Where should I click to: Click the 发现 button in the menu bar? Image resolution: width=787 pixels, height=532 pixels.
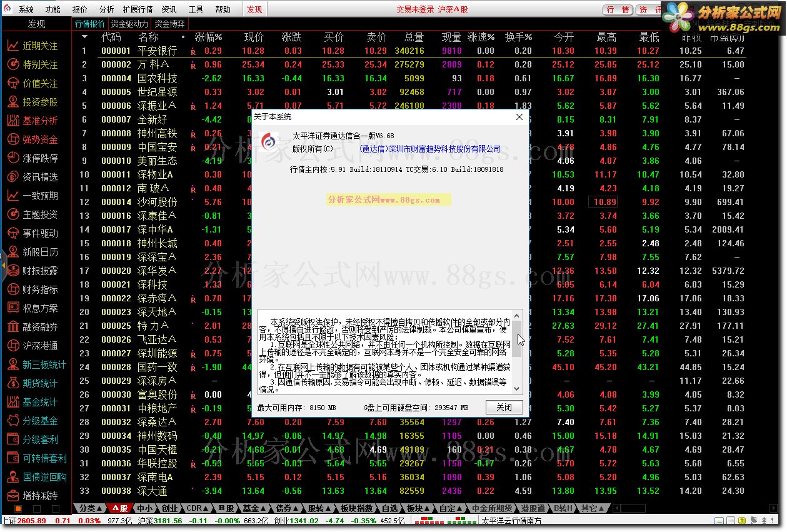pos(254,9)
